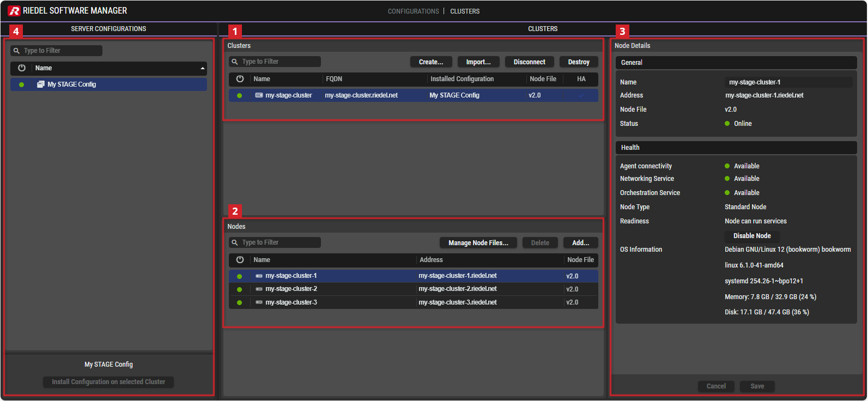Select the my-stage-cluster-2 node name
The width and height of the screenshot is (868, 401).
(291, 289)
